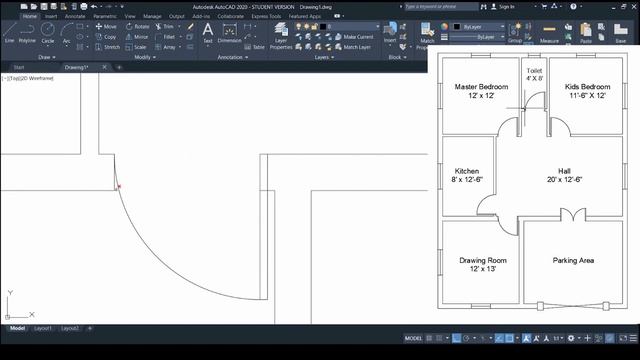Open the linetype ByLayer dropdown
Screen dimensions: 640x360
click(x=478, y=37)
